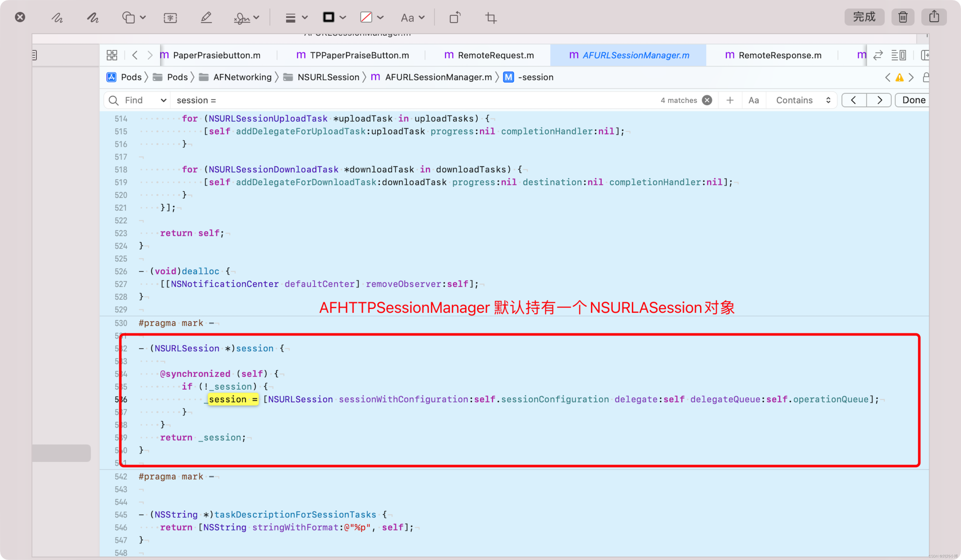Open the line style menu
The height and width of the screenshot is (560, 961).
coord(296,17)
